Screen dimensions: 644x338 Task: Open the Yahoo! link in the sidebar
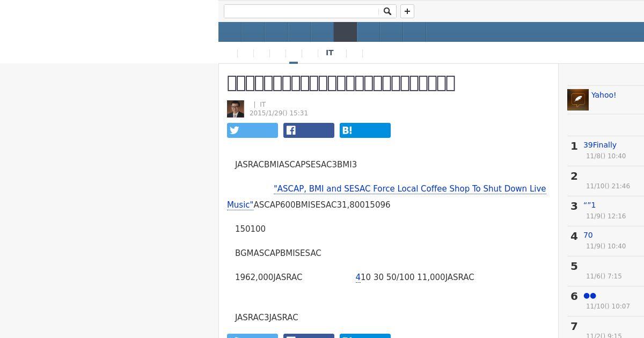604,95
